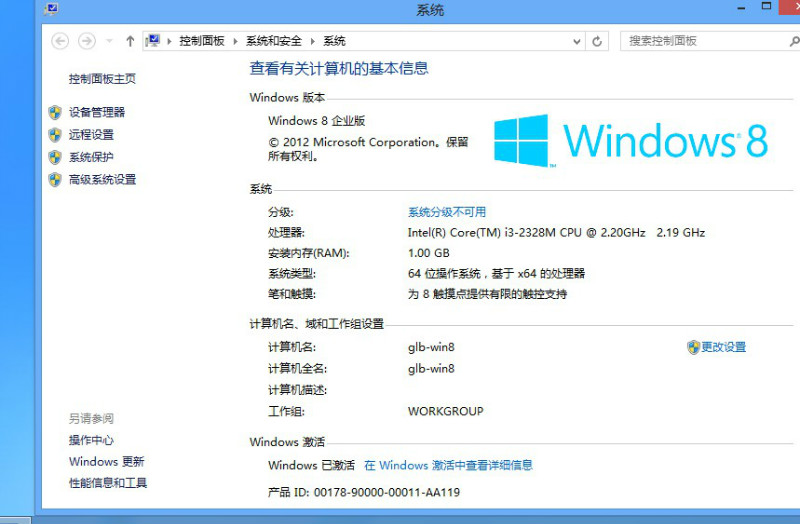Click the glb-win8 value beside 计算机全名
Screen dimensions: 800x524
(x=431, y=368)
